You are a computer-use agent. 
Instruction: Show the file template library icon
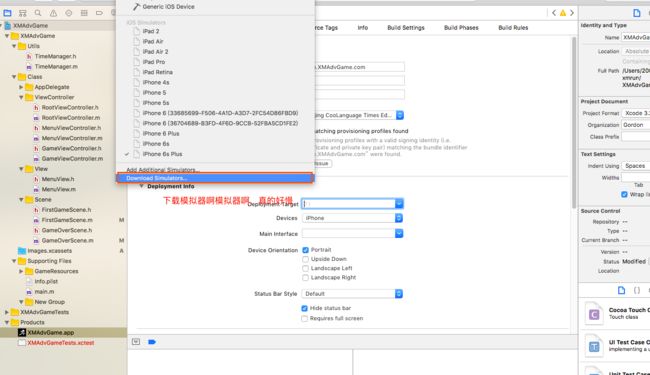pyautogui.click(x=621, y=290)
